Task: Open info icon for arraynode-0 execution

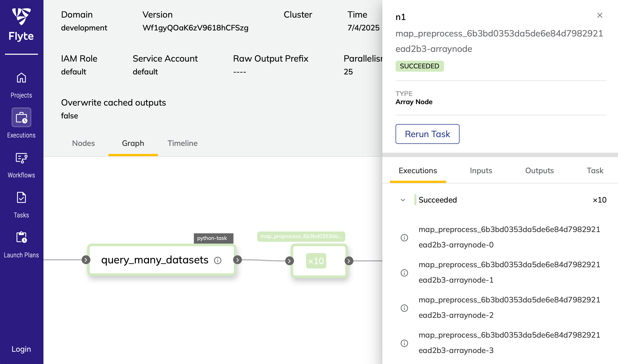Action: tap(404, 237)
